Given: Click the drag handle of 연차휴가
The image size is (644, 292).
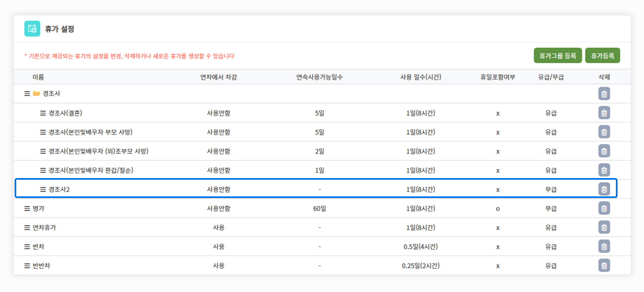Looking at the screenshot, I should [27, 228].
